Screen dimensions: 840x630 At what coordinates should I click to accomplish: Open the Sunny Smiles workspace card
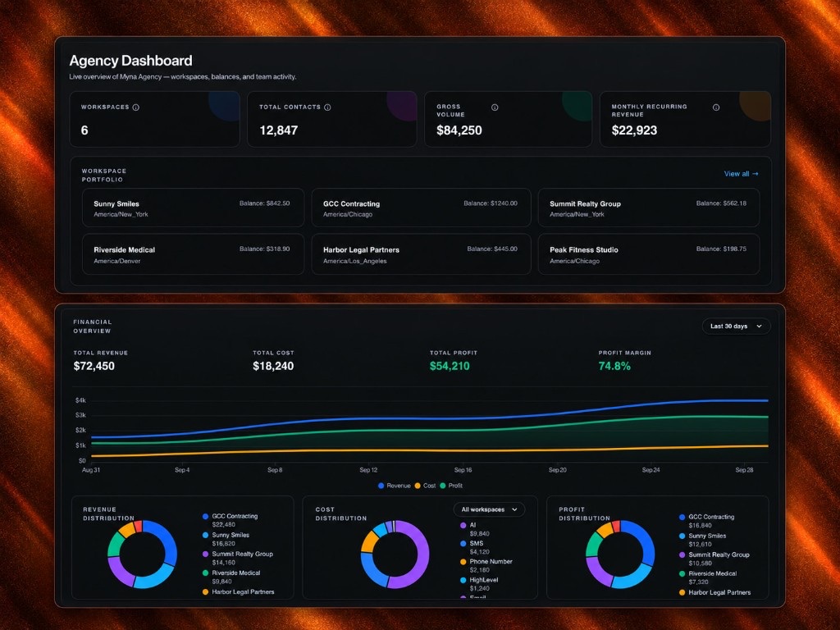point(193,208)
